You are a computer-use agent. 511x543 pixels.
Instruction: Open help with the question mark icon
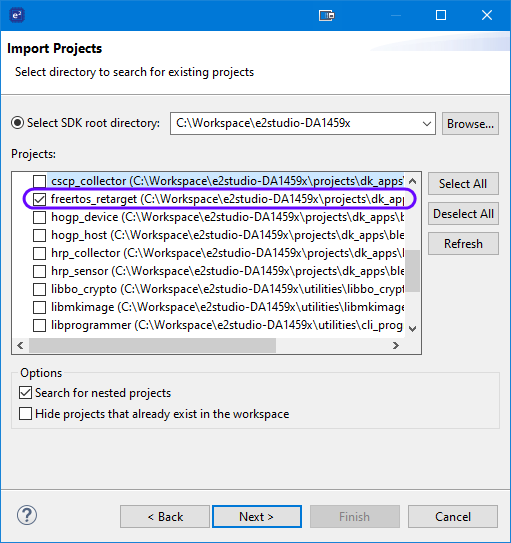pos(27,515)
